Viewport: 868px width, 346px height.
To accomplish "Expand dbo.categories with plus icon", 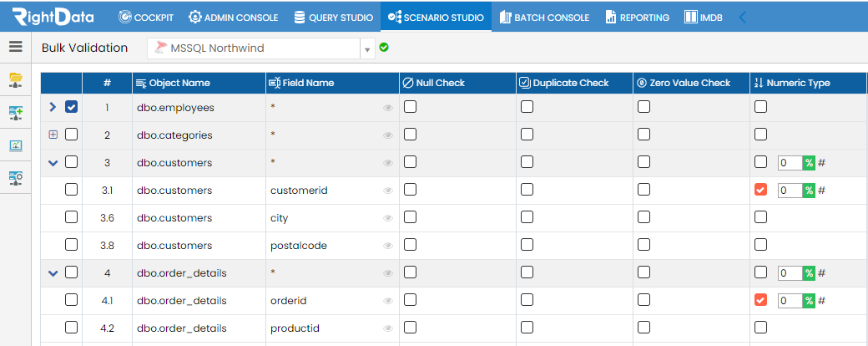I will click(53, 135).
